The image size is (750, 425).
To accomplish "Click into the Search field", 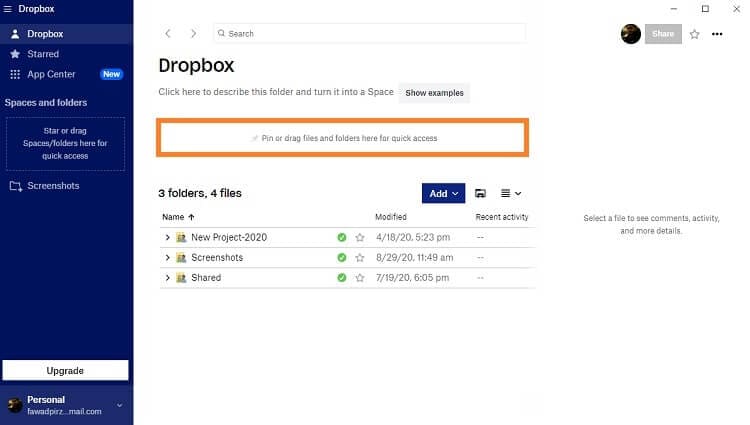I will click(370, 33).
